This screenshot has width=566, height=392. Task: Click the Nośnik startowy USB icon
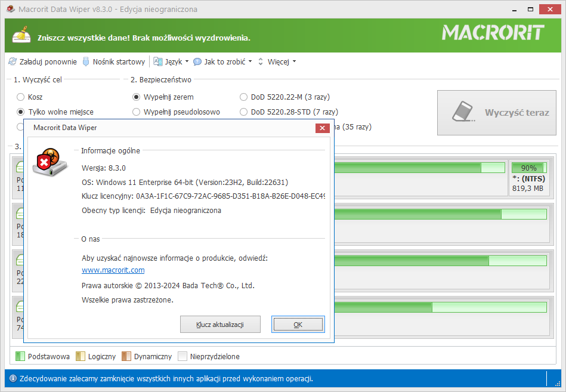pos(85,61)
